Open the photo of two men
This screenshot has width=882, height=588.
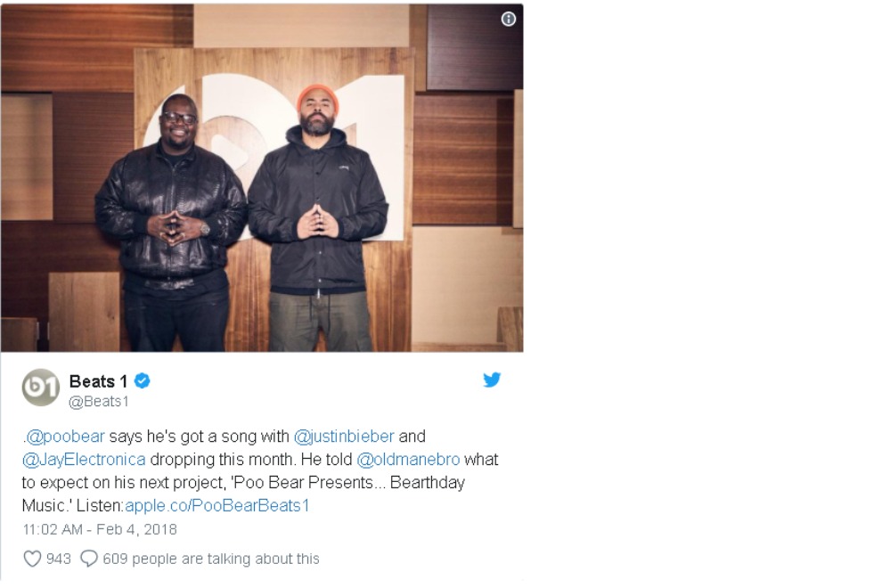coord(262,178)
